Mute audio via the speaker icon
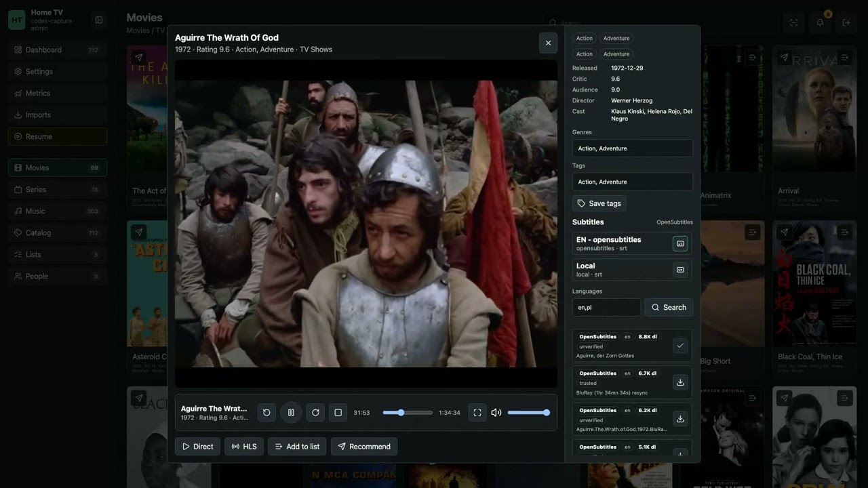 click(496, 412)
